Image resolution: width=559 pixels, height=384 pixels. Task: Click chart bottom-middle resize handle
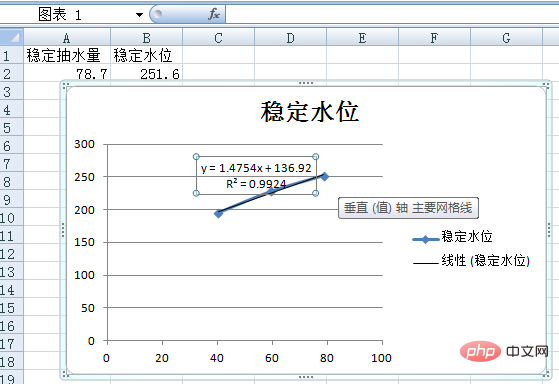click(x=306, y=377)
